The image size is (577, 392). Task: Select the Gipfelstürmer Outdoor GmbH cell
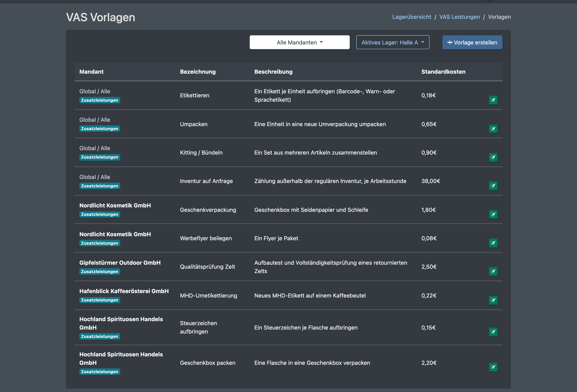click(120, 263)
